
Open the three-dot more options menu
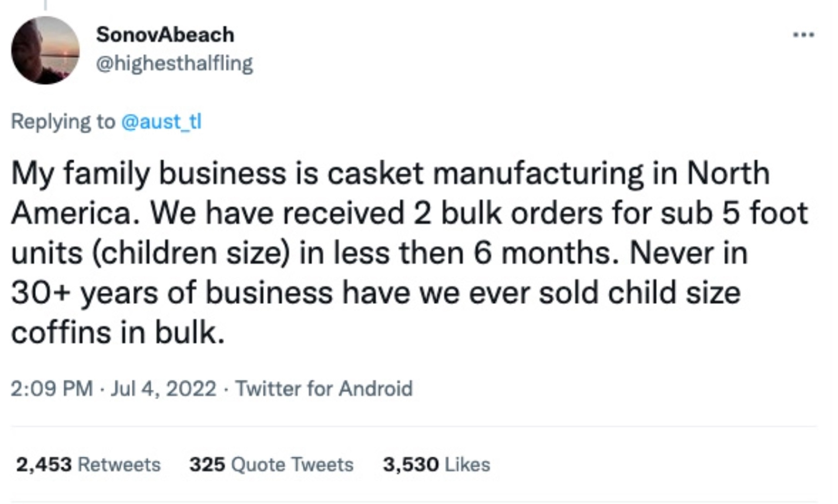click(804, 35)
